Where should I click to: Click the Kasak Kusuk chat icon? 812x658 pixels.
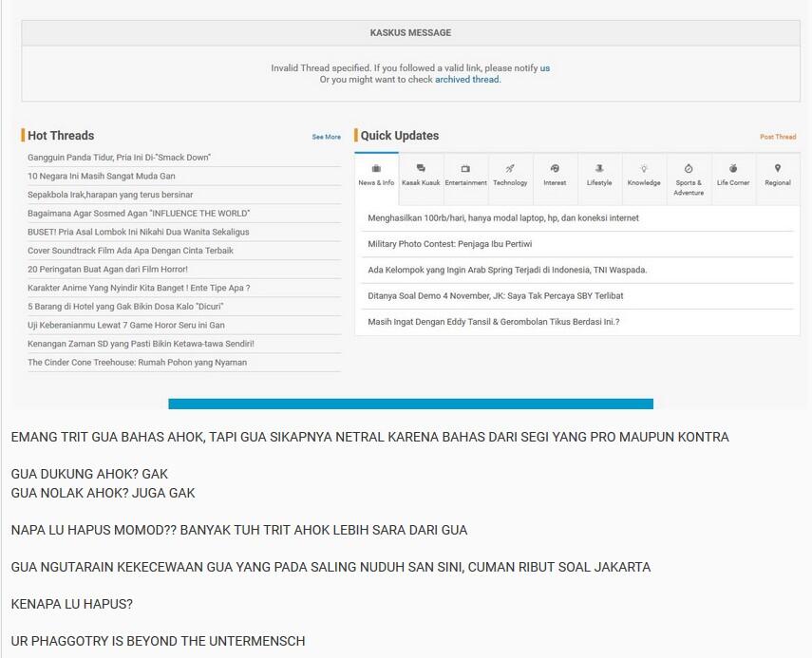click(x=421, y=168)
